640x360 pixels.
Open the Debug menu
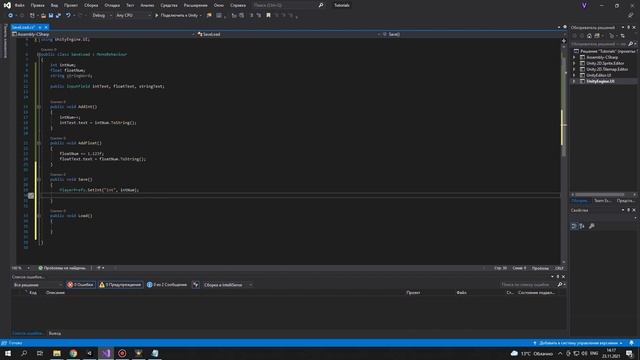[112, 5]
